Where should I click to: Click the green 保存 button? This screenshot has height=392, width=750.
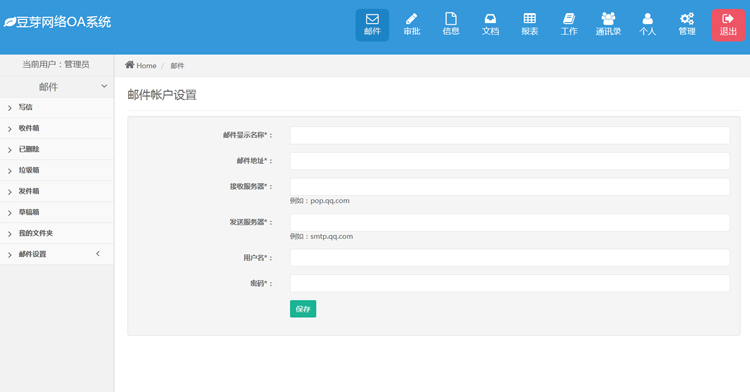pos(303,309)
